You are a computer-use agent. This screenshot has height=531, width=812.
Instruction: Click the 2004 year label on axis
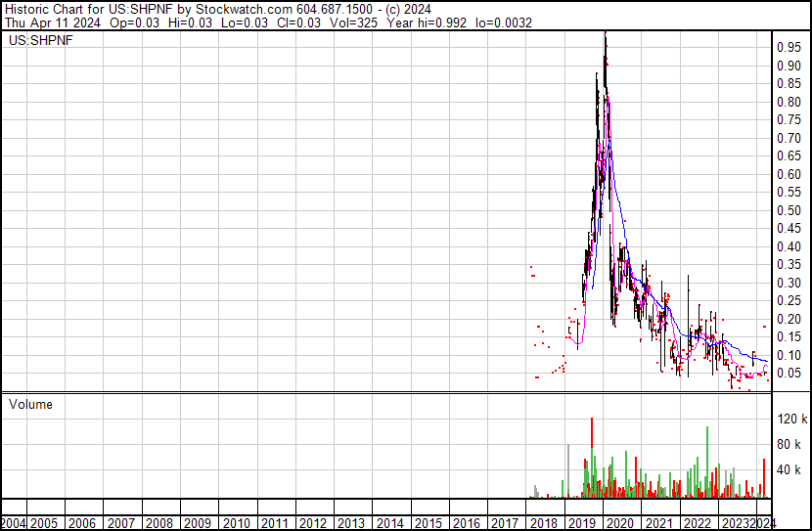(x=14, y=523)
